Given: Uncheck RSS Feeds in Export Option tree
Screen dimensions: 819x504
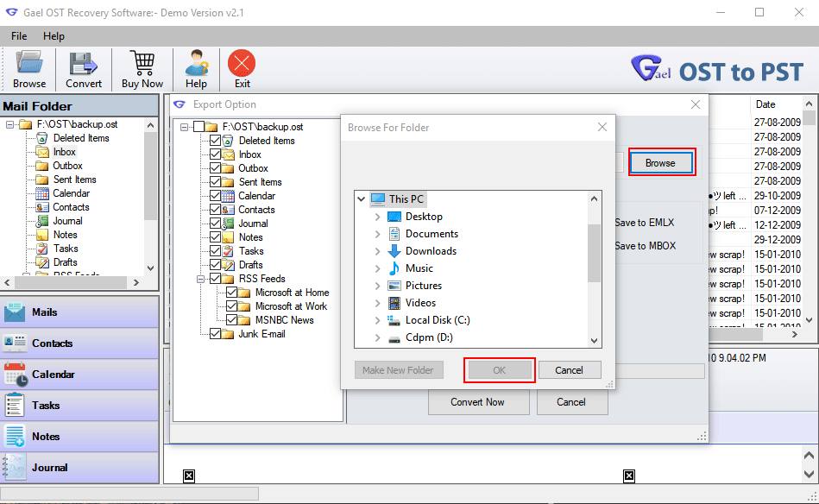Looking at the screenshot, I should (215, 279).
